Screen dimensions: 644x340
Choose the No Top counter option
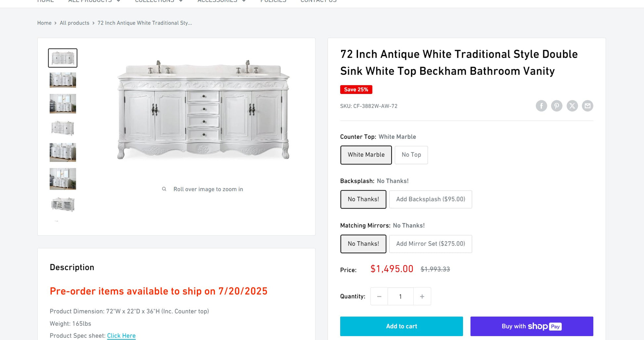tap(411, 155)
